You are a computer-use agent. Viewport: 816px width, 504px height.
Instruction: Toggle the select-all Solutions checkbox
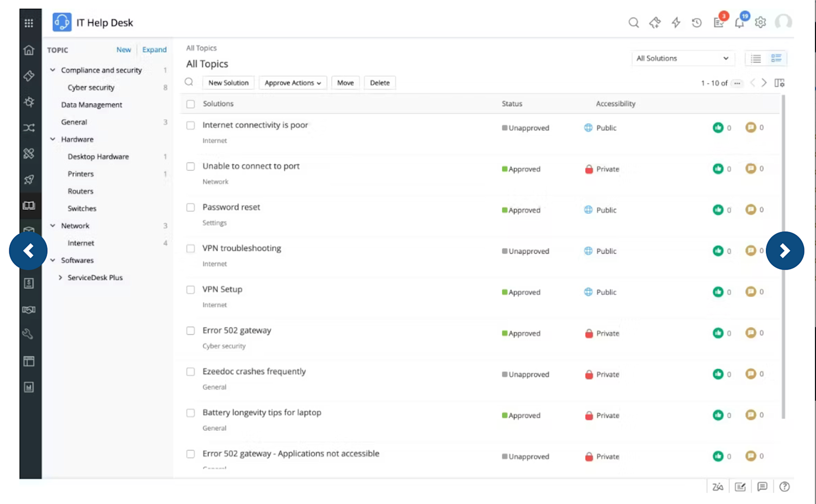(190, 104)
